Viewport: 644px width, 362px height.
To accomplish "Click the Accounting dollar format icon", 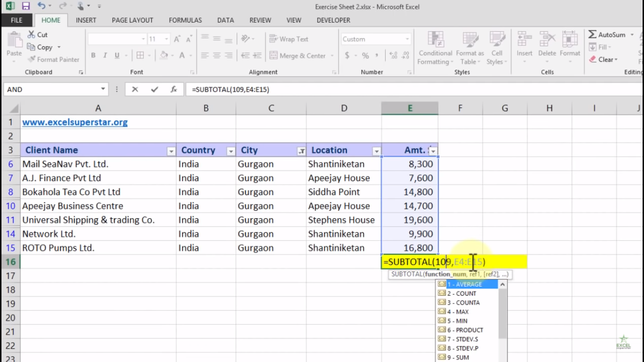I will click(347, 56).
